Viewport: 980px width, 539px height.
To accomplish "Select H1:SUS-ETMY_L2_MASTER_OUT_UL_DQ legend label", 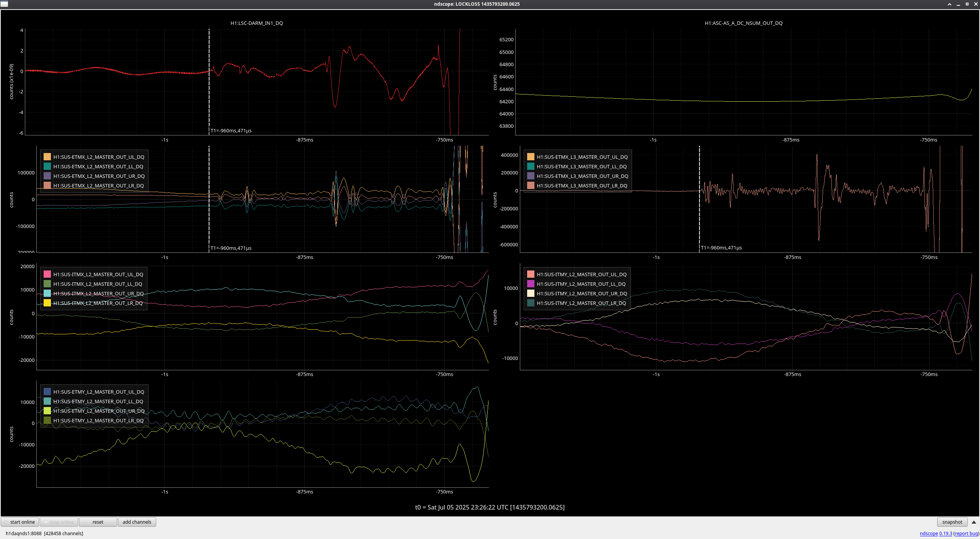I will 99,392.
